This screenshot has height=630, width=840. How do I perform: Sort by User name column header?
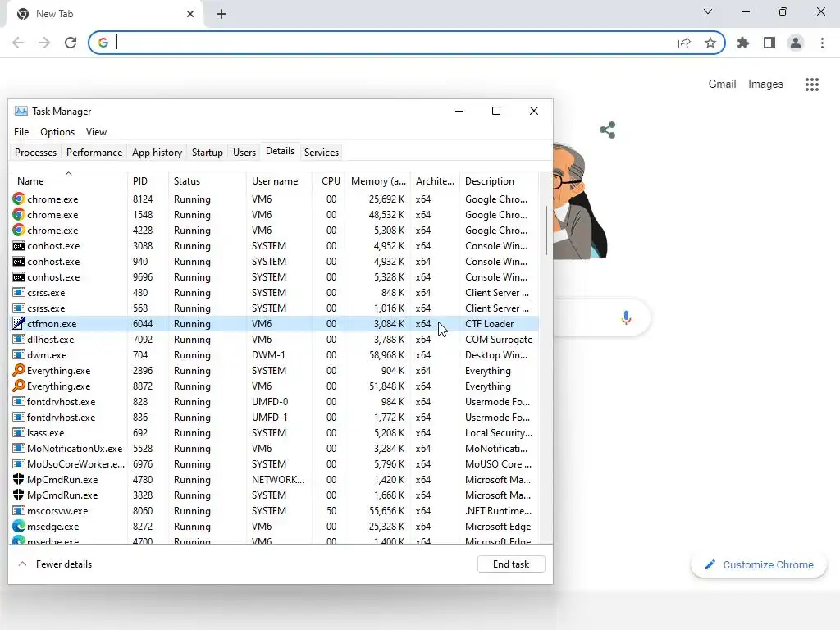(x=279, y=180)
